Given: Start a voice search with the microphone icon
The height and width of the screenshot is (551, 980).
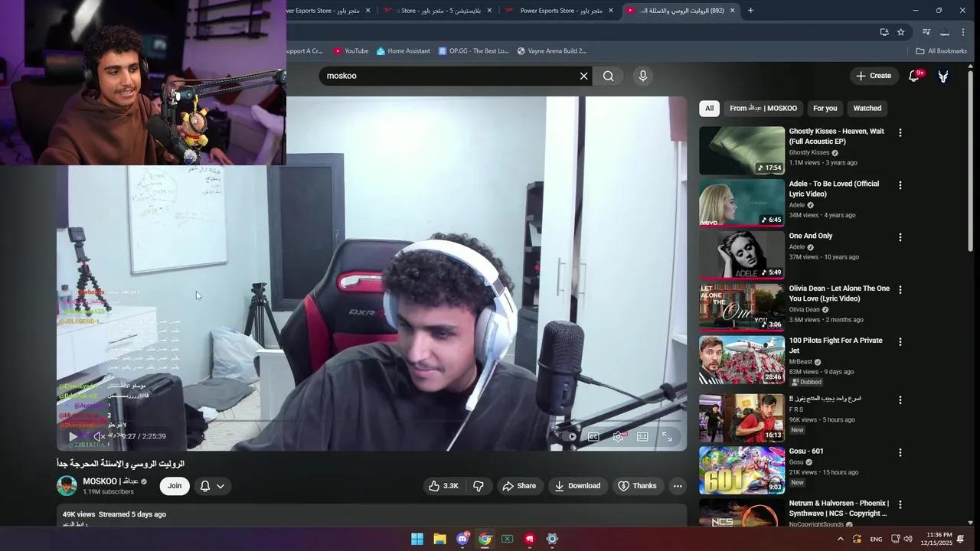Looking at the screenshot, I should [x=642, y=76].
